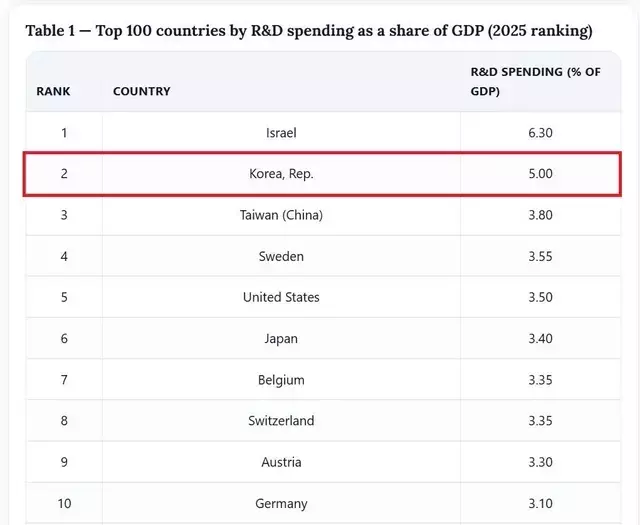Select the United States cell
This screenshot has width=640, height=525.
tap(281, 297)
